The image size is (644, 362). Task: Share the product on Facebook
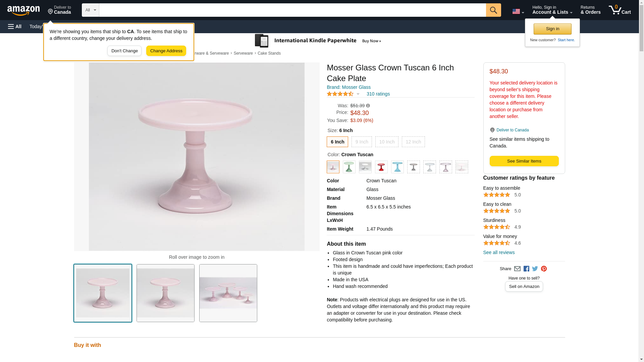526,269
